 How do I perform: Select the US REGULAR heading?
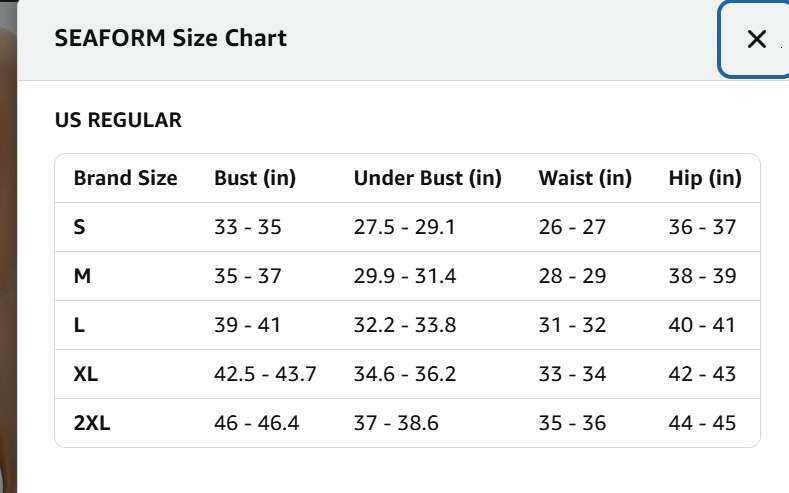(x=118, y=120)
